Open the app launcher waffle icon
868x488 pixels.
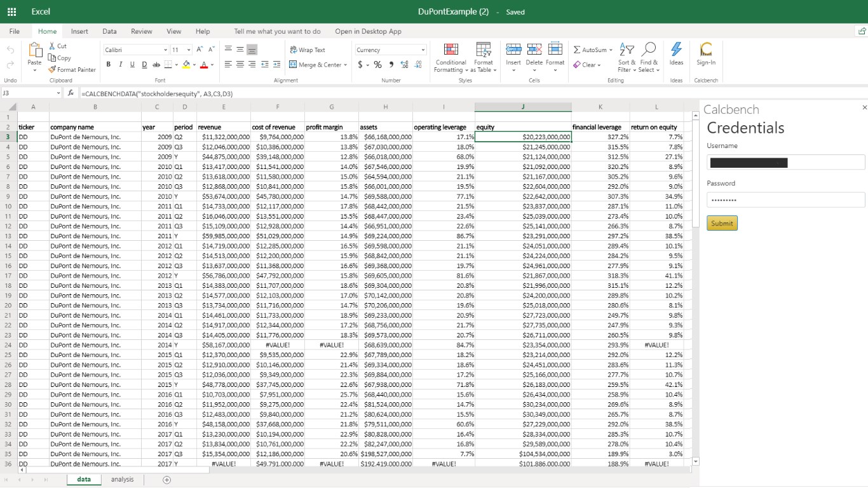point(11,11)
